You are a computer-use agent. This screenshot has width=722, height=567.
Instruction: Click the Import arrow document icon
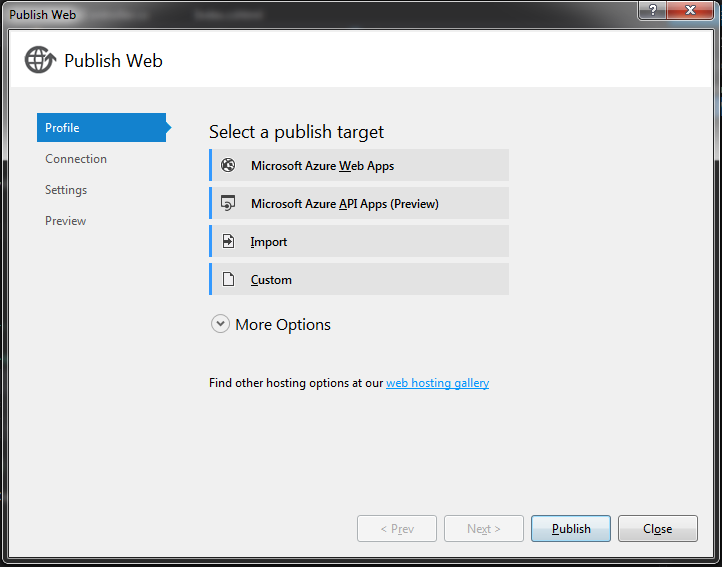point(228,241)
